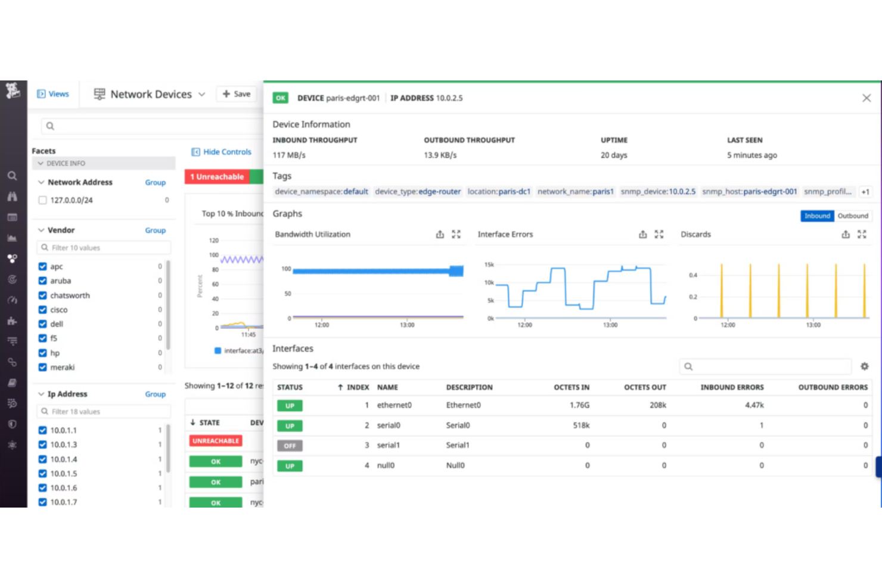Click the infrastructure nodes icon in sidebar
This screenshot has height=588, width=882.
pyautogui.click(x=12, y=259)
